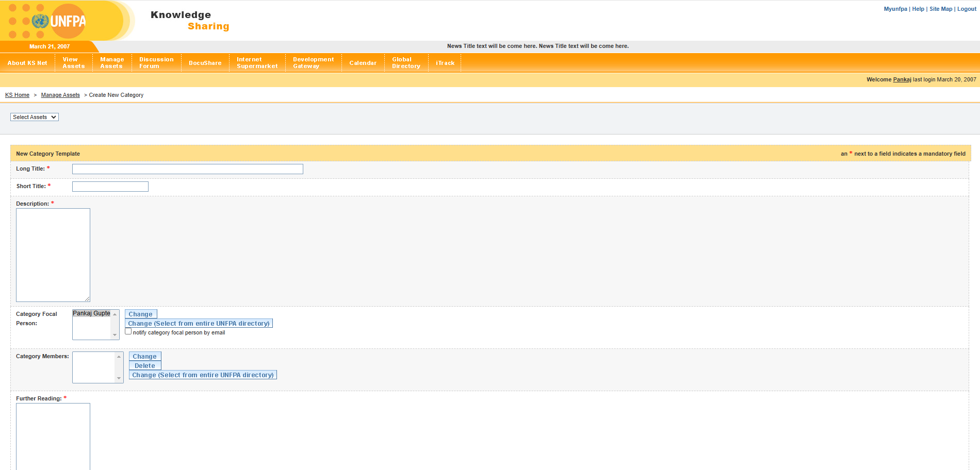Open the iTrack navigation item
The width and height of the screenshot is (980, 470).
coord(445,63)
